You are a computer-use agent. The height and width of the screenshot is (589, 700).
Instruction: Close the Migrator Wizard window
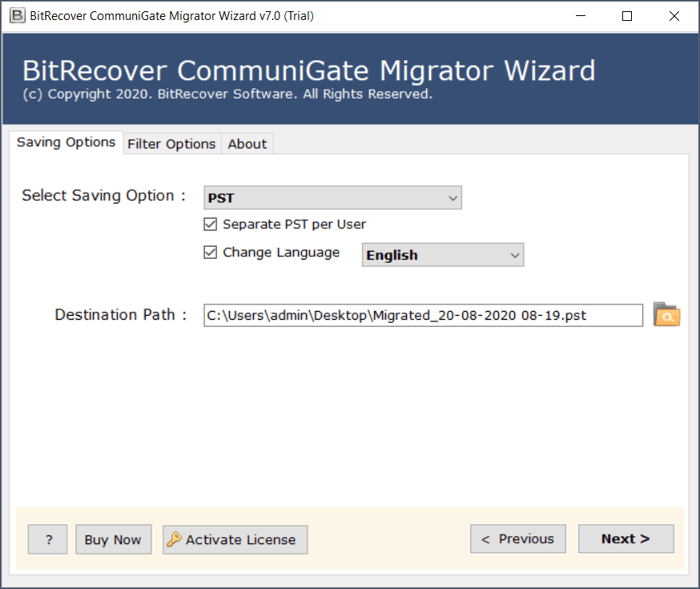click(x=674, y=16)
